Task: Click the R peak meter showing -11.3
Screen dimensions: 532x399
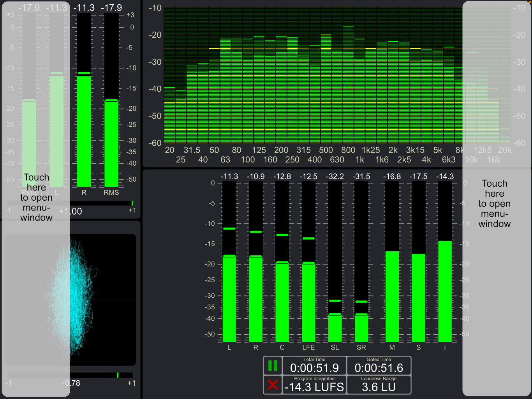Action: point(84,100)
